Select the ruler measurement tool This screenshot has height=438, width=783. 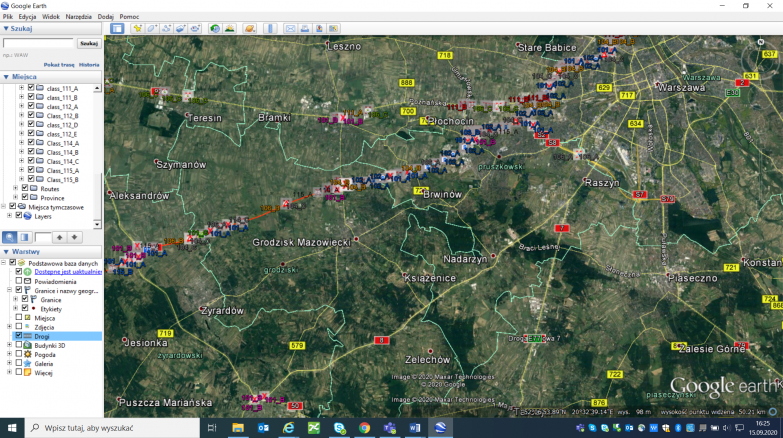270,28
